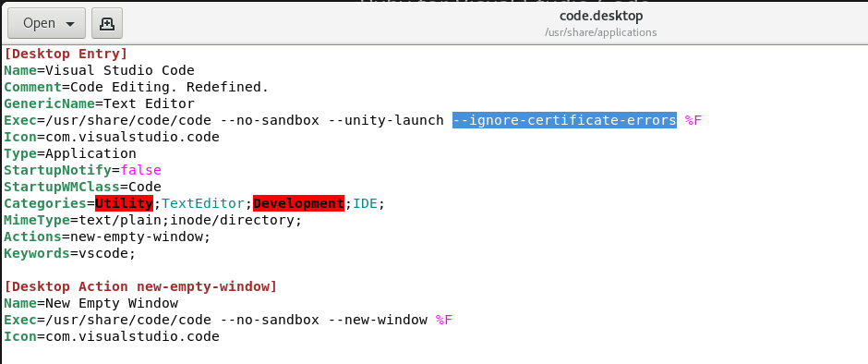Click Icon=com.visualstudio.code under the first Exec line

click(112, 137)
